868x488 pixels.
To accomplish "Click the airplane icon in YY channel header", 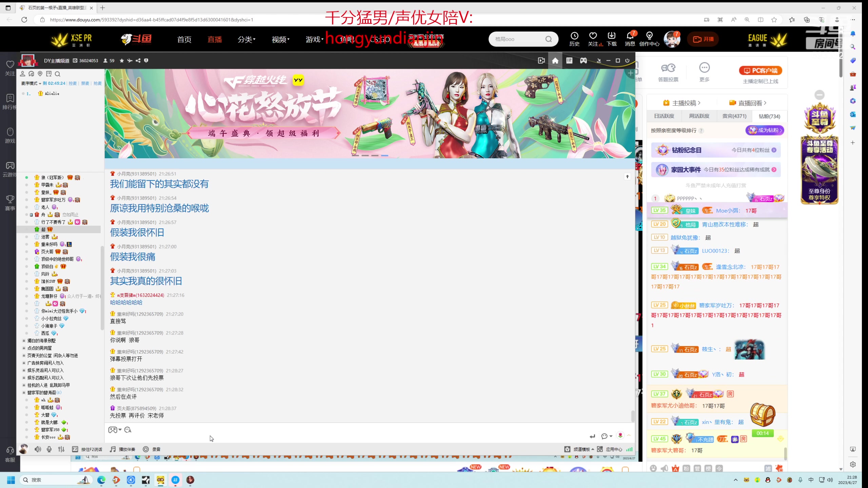I will (x=130, y=61).
